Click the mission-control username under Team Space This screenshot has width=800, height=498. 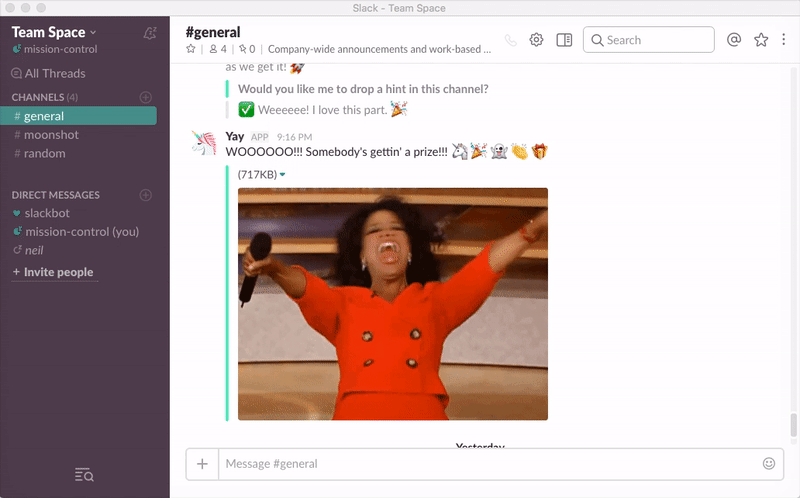click(x=60, y=49)
